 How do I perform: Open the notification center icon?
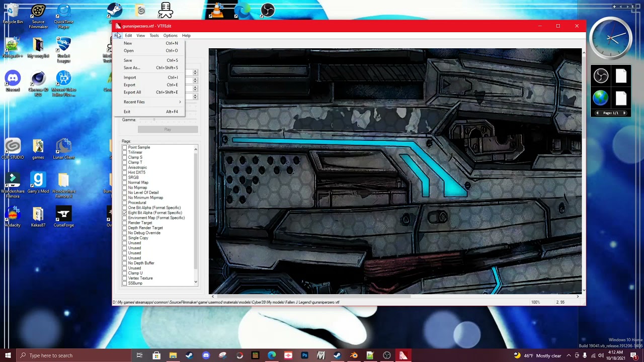coord(633,355)
